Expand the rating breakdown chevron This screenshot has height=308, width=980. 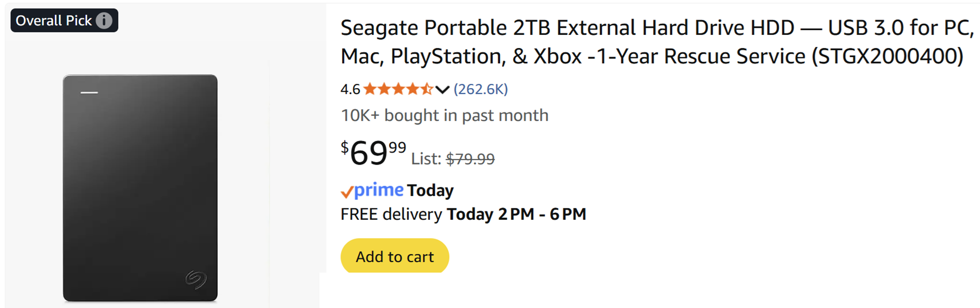(x=442, y=90)
